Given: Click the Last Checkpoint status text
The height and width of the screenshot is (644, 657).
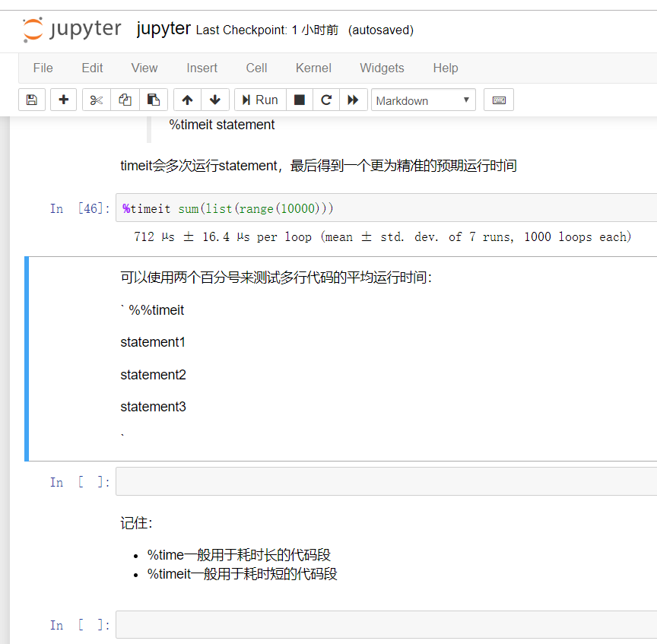Looking at the screenshot, I should tap(267, 30).
